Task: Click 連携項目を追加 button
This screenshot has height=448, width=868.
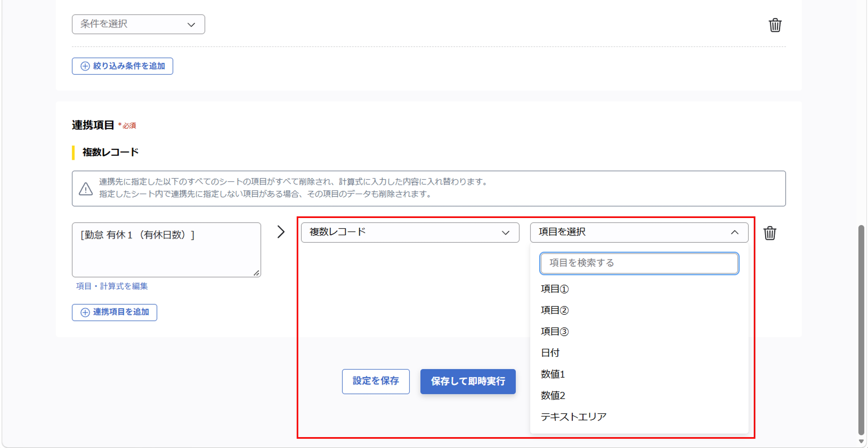Action: pos(114,312)
